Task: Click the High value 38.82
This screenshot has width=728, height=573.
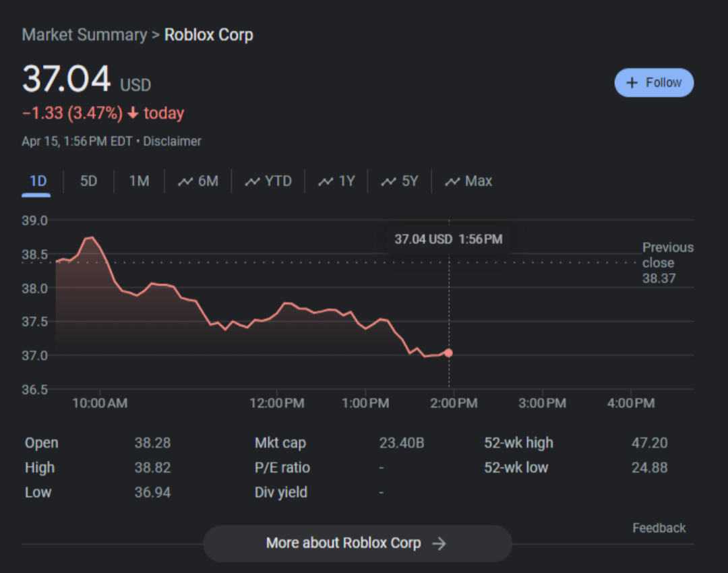Action: point(153,468)
